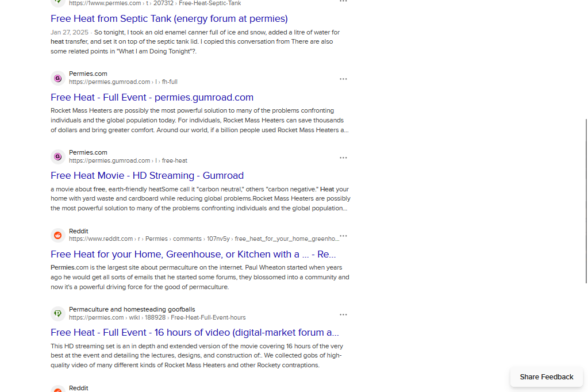Viewport: 588px width, 392px height.
Task: Click 'Reddit' site name above the Permies comments URL
Action: 78,231
